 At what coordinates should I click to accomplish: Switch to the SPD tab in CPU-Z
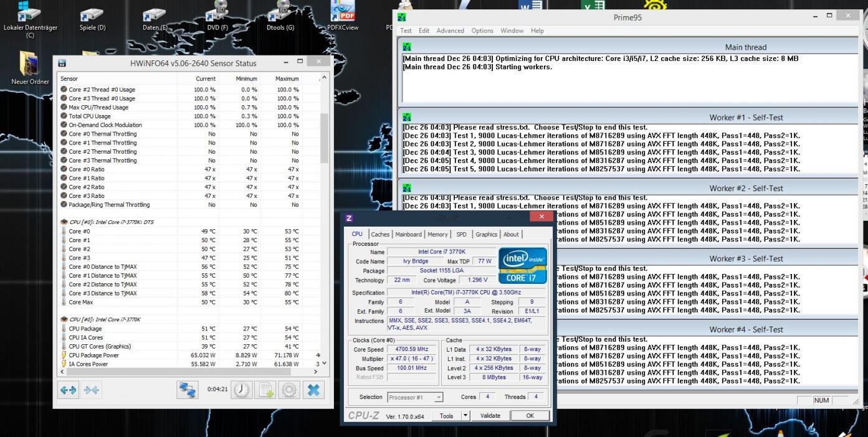pyautogui.click(x=461, y=235)
